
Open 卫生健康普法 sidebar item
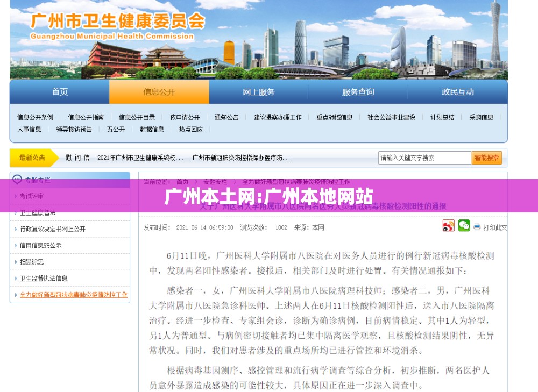tap(38, 212)
